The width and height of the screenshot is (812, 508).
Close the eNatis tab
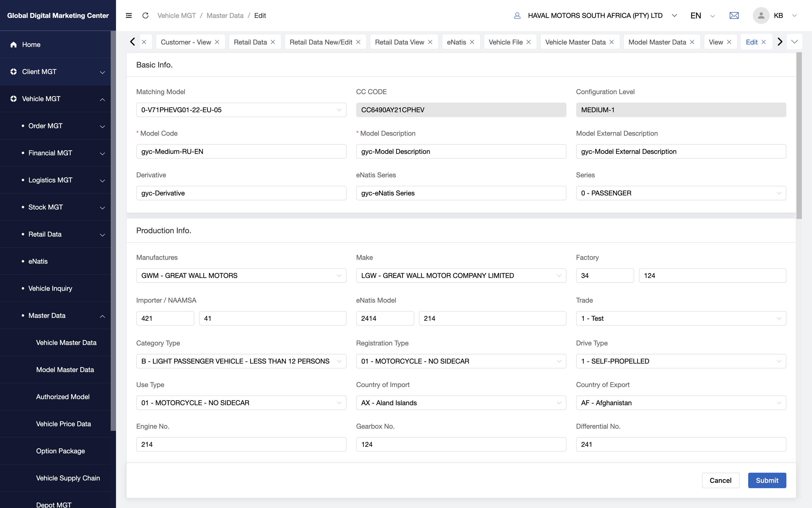[472, 42]
